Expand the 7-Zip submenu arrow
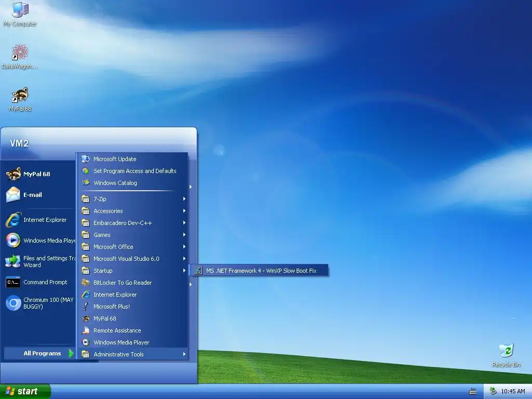The image size is (532, 399). 184,199
